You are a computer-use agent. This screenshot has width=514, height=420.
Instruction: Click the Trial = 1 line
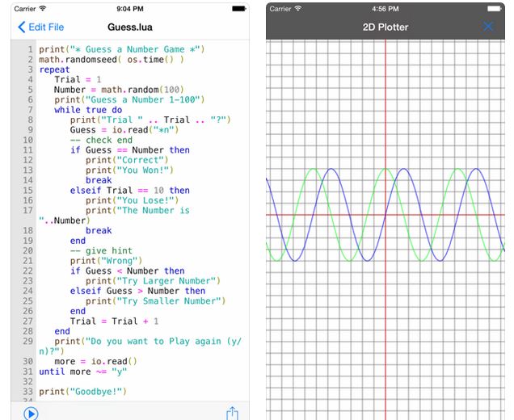pyautogui.click(x=78, y=80)
